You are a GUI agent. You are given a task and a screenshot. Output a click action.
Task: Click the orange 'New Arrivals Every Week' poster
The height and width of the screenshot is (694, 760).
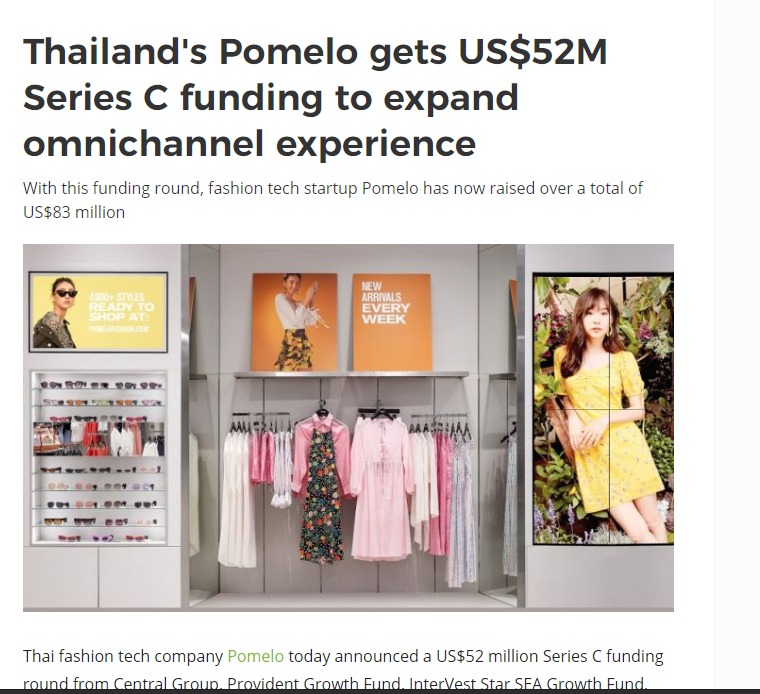pos(392,322)
